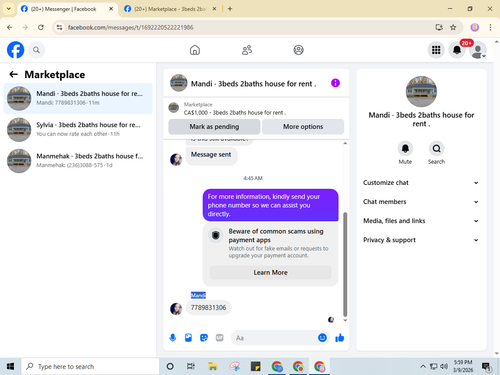Open the Chrome three-dot menu
This screenshot has width=500, height=375.
pos(490,27)
